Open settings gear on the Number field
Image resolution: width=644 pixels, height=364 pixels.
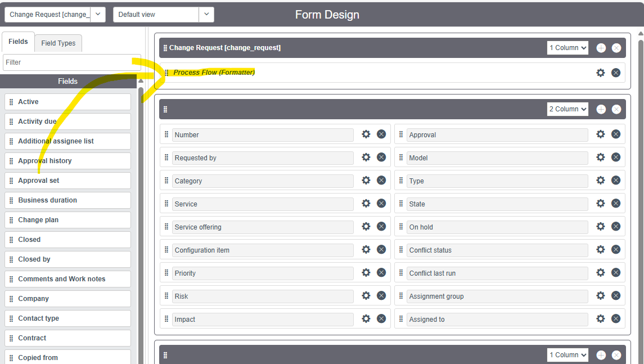tap(366, 134)
